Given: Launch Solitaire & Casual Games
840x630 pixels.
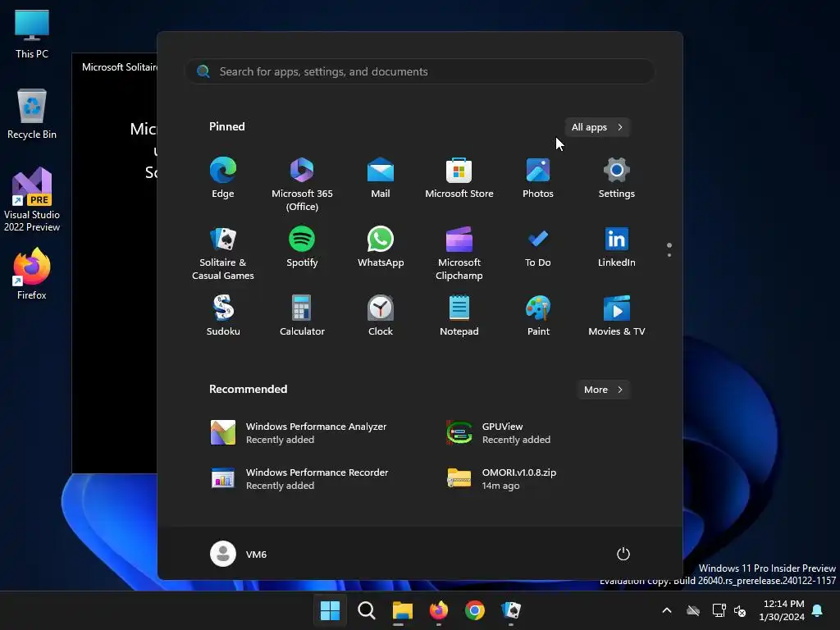Looking at the screenshot, I should [x=223, y=253].
